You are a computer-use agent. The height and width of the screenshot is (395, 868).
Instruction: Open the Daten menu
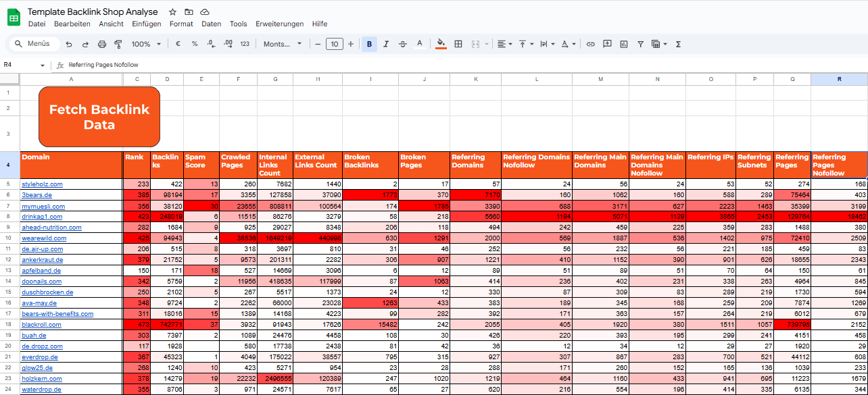pyautogui.click(x=211, y=24)
